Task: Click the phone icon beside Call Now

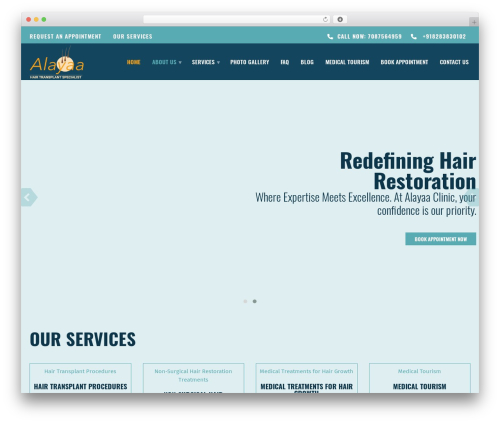Action: 330,37
